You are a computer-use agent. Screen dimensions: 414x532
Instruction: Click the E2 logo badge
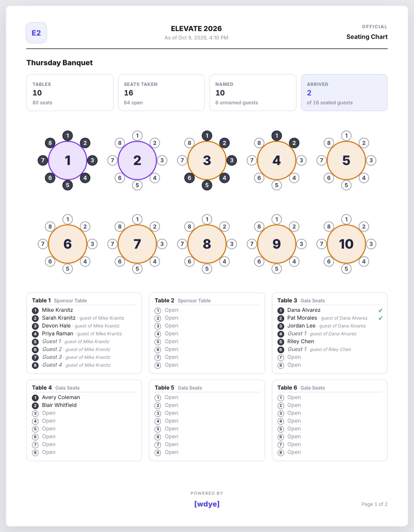[x=36, y=33]
